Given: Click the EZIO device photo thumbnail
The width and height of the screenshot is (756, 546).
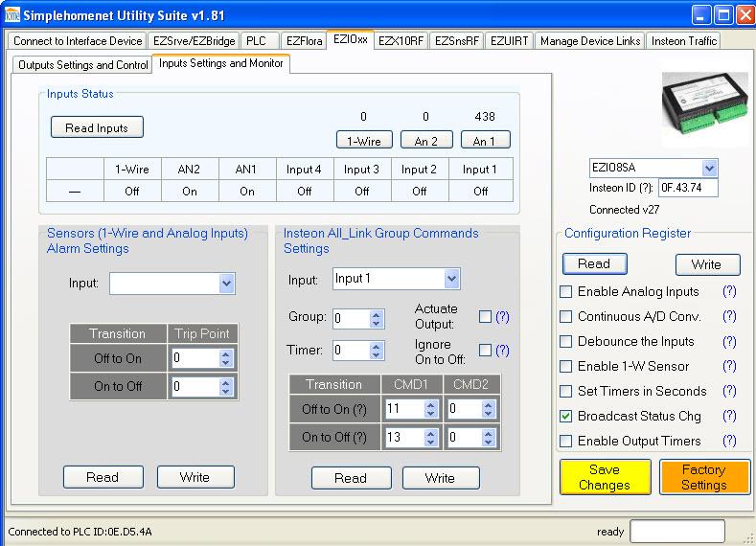Looking at the screenshot, I should pyautogui.click(x=705, y=106).
